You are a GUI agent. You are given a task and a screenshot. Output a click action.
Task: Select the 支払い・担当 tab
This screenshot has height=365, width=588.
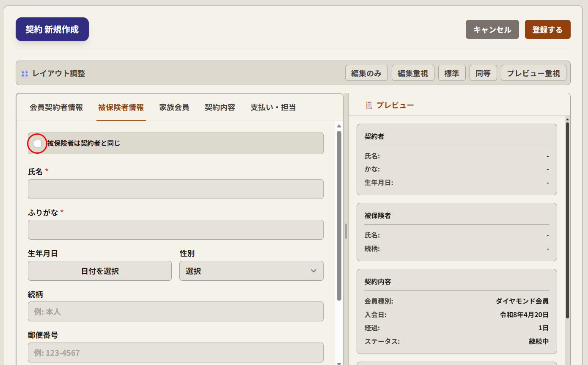click(273, 108)
